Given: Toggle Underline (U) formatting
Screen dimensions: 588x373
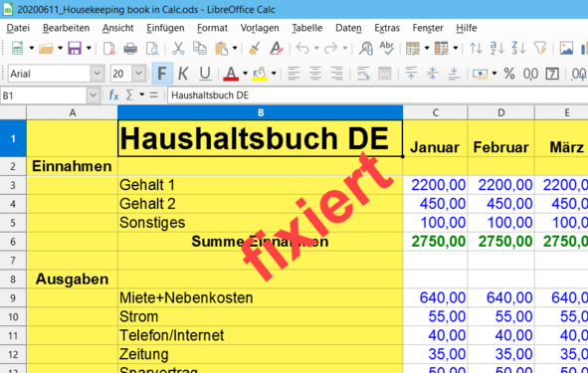Looking at the screenshot, I should tap(205, 74).
